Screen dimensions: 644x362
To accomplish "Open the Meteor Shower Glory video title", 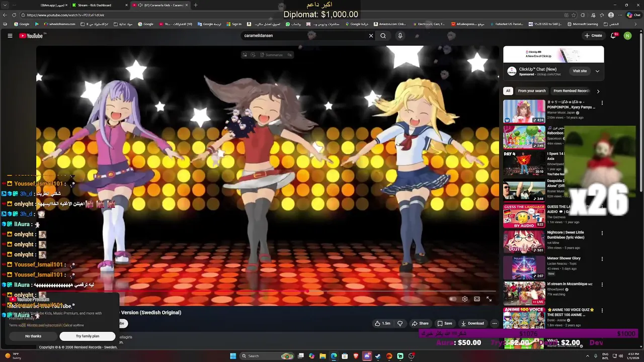I will pos(564,258).
